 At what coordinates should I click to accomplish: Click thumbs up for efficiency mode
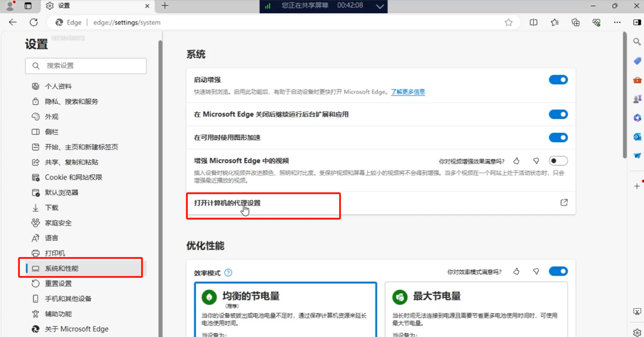click(516, 271)
